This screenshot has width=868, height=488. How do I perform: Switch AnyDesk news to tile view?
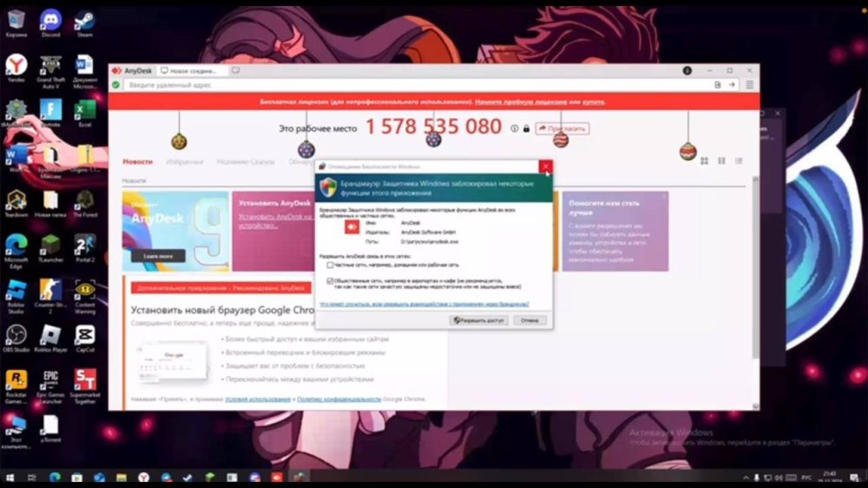click(704, 161)
